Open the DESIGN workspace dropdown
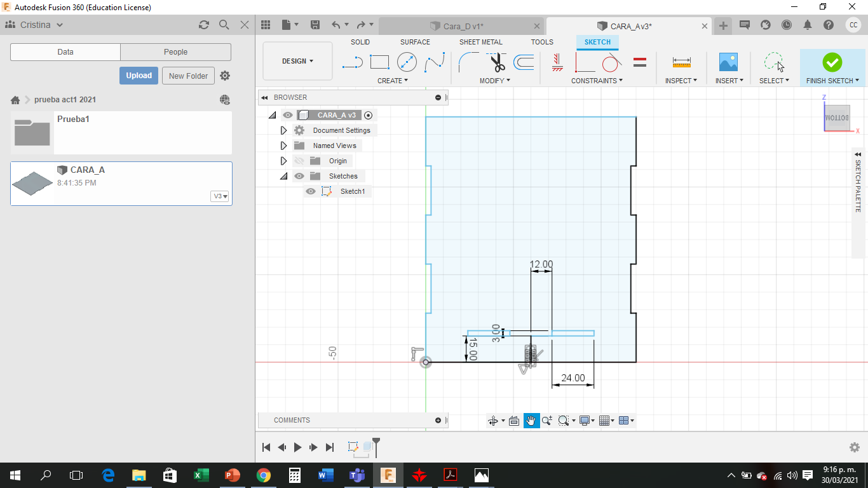This screenshot has width=868, height=488. [x=297, y=62]
